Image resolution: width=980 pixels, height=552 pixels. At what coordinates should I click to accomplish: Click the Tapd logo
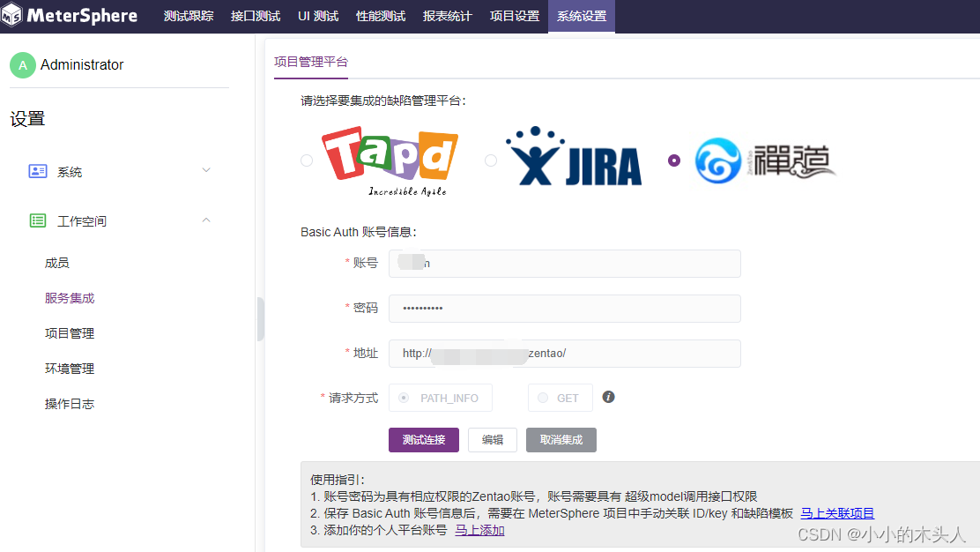click(390, 161)
